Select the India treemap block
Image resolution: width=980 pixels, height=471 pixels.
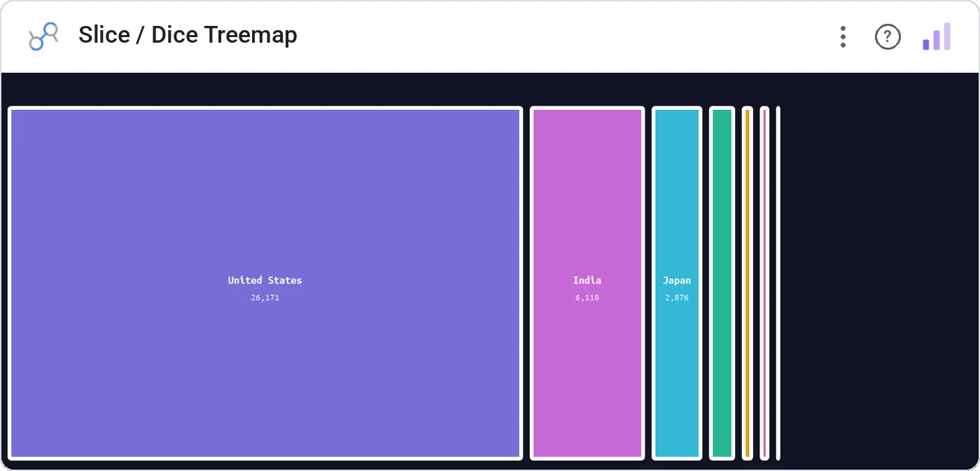(x=587, y=283)
